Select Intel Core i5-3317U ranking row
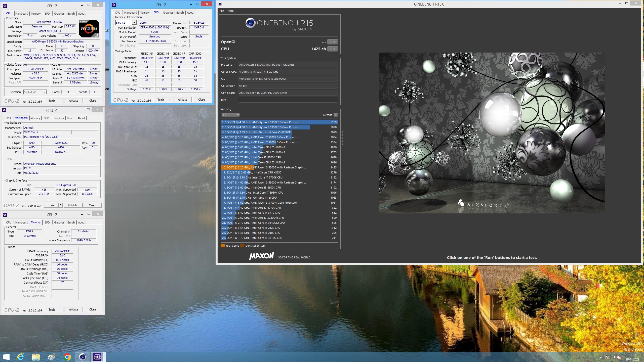644x362 pixels. click(x=279, y=238)
